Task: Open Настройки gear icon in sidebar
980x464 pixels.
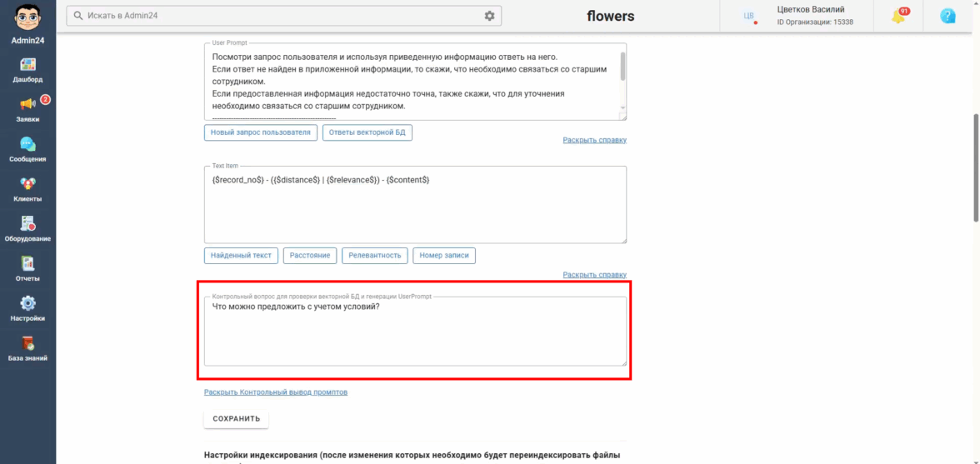Action: (x=27, y=303)
